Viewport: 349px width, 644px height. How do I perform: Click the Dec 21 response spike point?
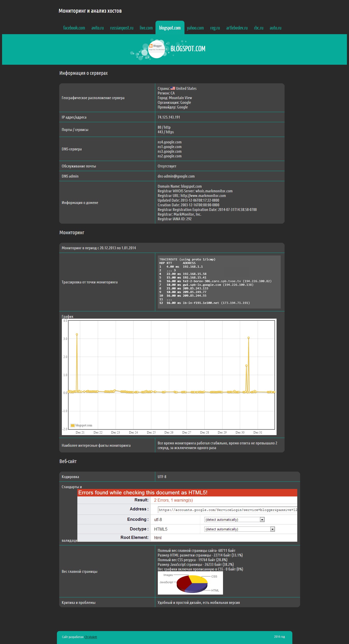tap(77, 334)
